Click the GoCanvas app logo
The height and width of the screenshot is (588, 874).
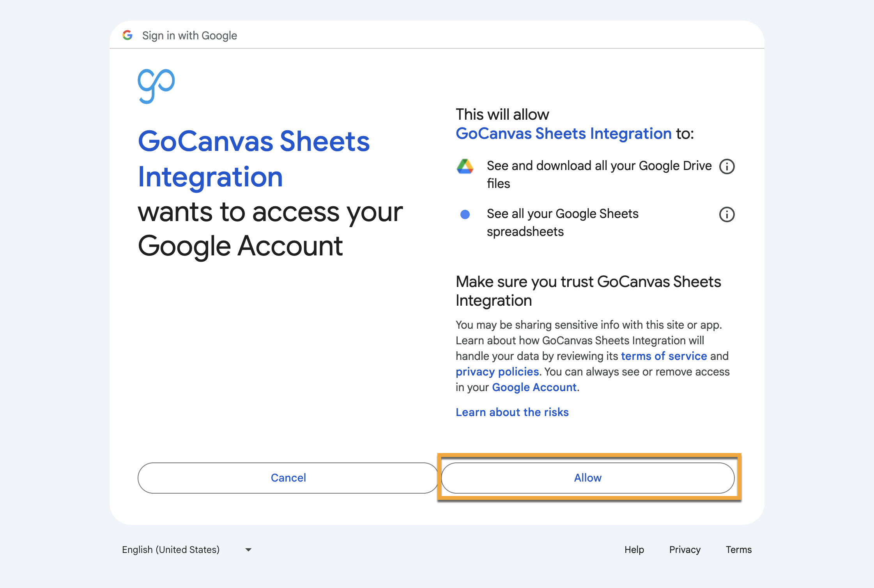pyautogui.click(x=156, y=86)
